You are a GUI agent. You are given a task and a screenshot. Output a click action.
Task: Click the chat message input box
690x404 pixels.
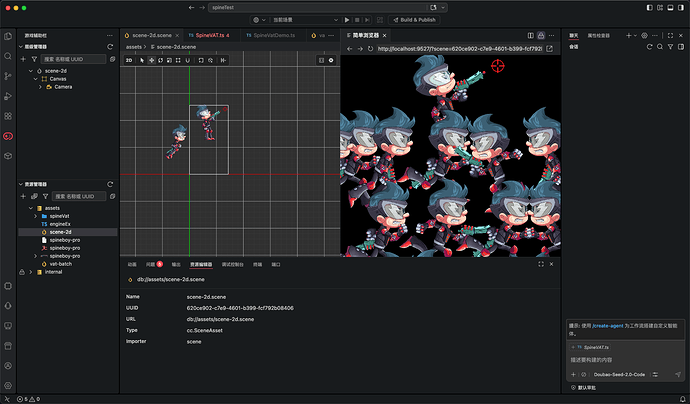(625, 360)
